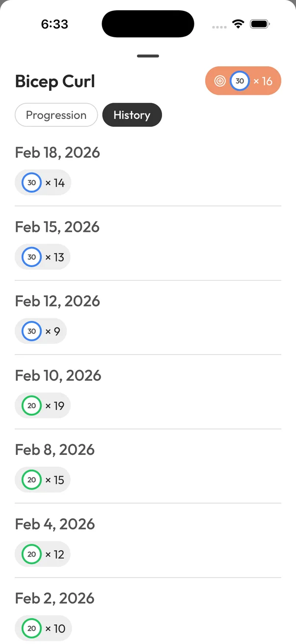Open the goal badge showing 30 × 16
The image size is (296, 644).
click(243, 81)
